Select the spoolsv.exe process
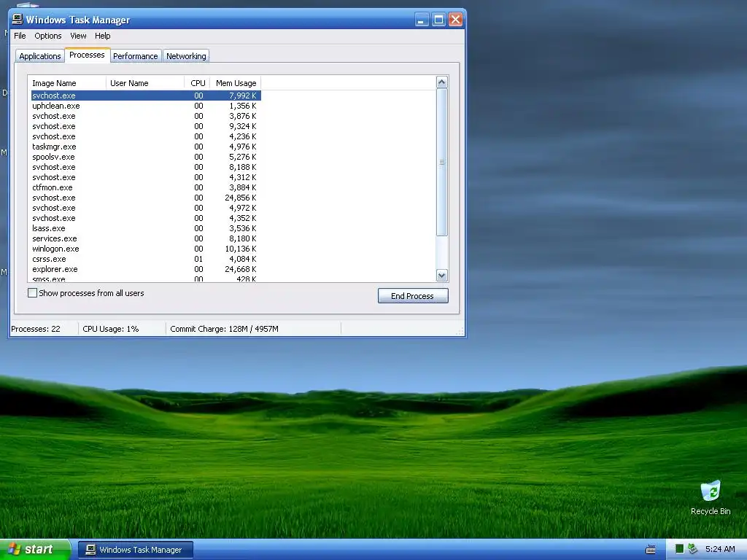 (x=146, y=157)
